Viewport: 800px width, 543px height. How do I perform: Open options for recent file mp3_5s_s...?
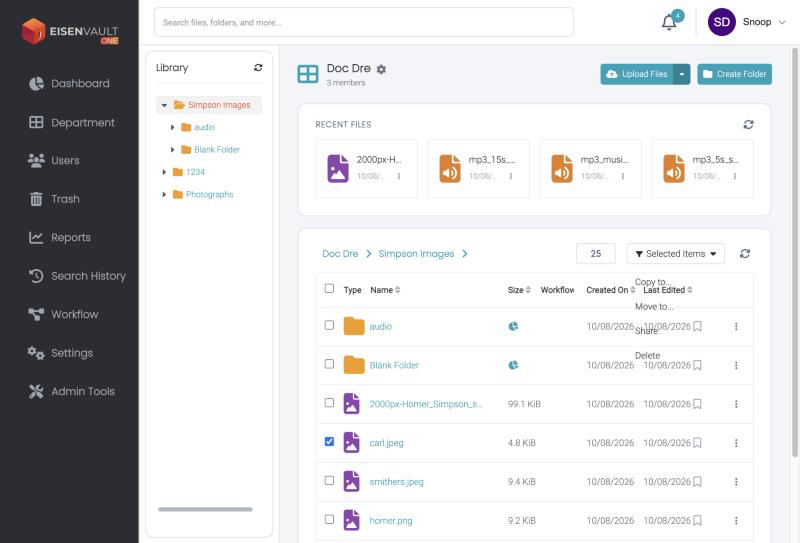(735, 176)
